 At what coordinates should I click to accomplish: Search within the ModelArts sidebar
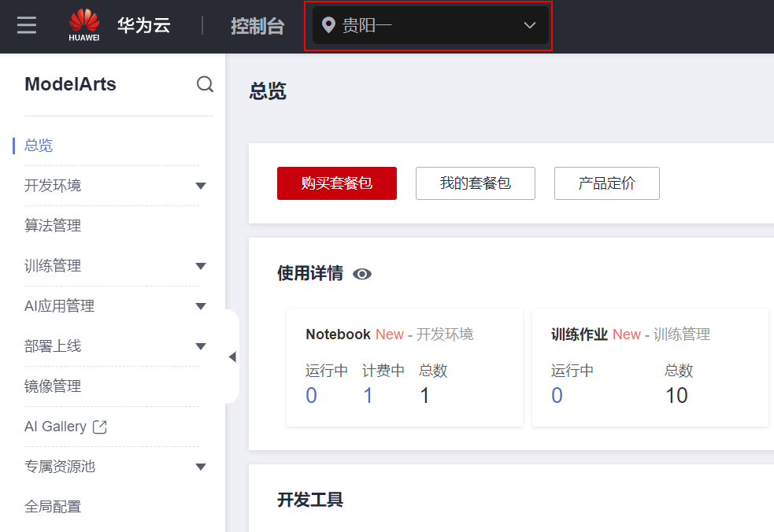click(x=205, y=84)
